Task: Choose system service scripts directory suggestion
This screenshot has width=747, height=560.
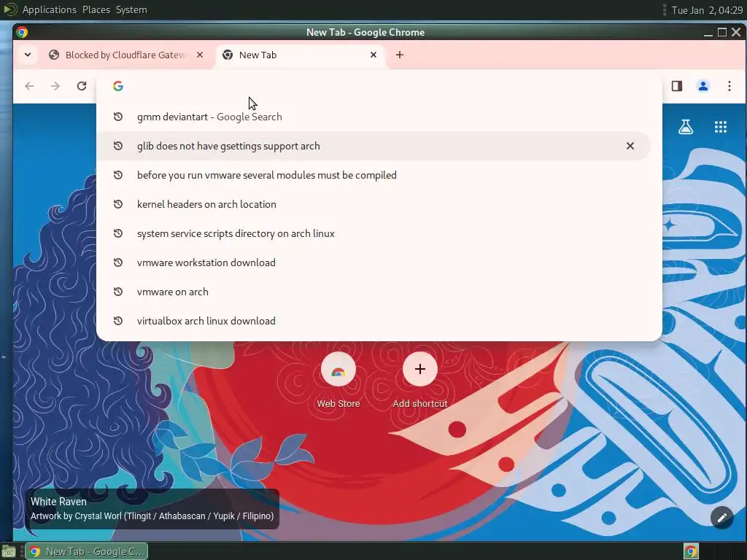Action: [373, 233]
